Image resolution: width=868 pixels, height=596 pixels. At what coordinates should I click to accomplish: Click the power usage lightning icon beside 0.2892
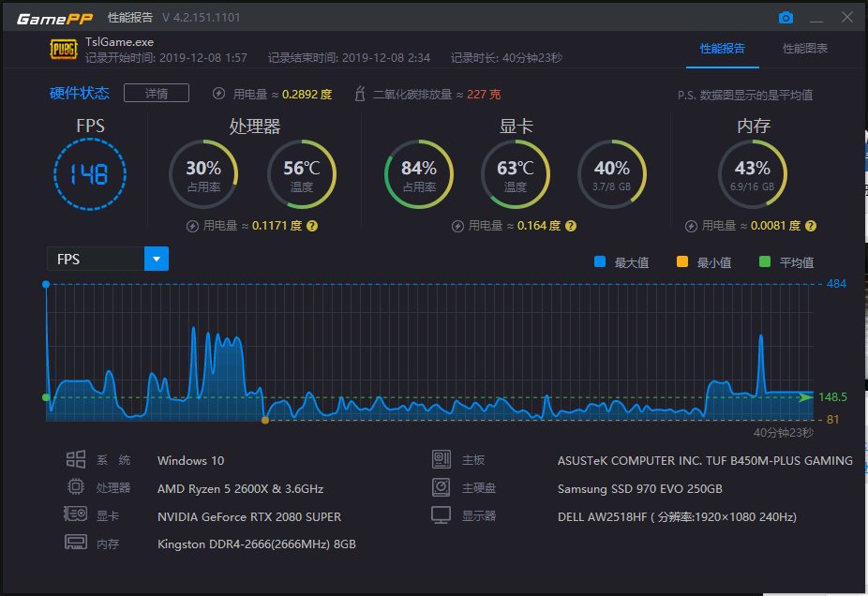(x=218, y=94)
